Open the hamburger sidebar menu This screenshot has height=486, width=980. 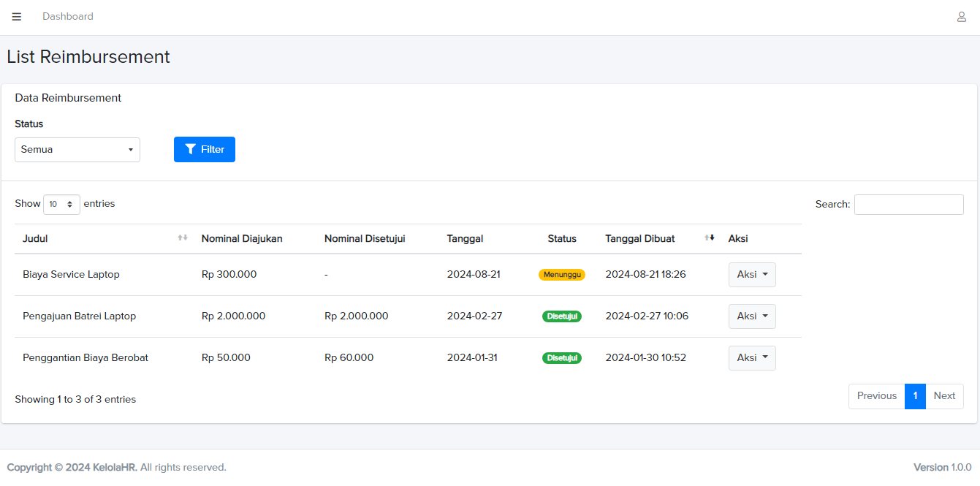coord(17,17)
